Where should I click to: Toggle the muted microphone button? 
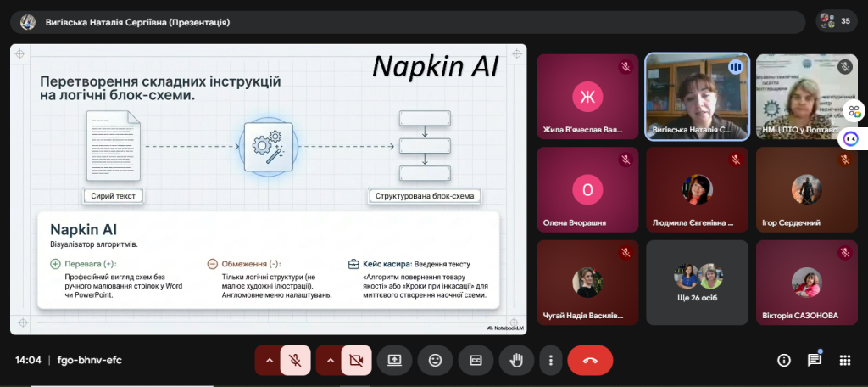click(295, 360)
